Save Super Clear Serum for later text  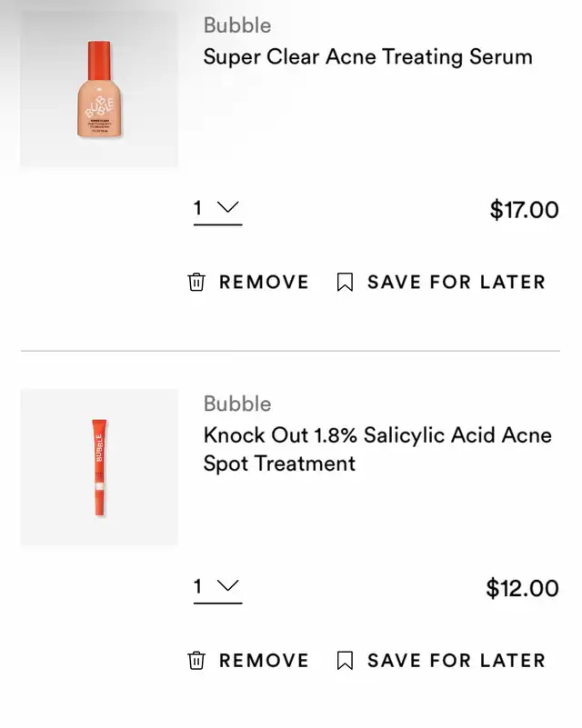tap(457, 282)
